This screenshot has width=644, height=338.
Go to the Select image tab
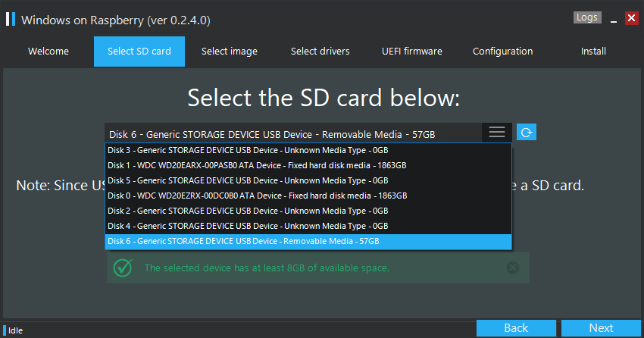point(230,52)
